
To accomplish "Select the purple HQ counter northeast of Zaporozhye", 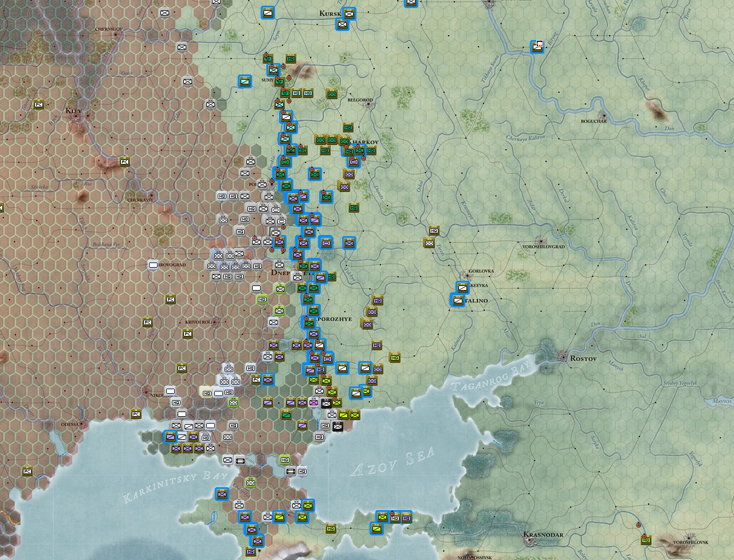I will tap(377, 300).
